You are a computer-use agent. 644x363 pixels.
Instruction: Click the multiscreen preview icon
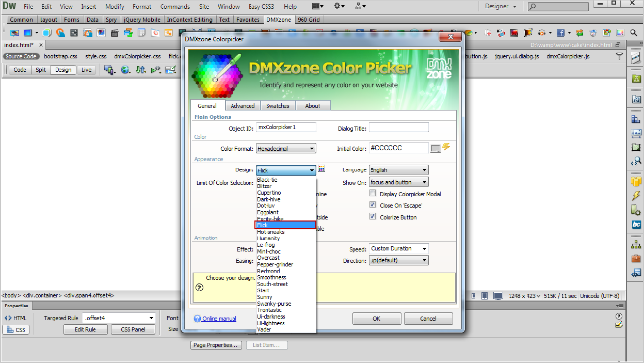coord(110,70)
